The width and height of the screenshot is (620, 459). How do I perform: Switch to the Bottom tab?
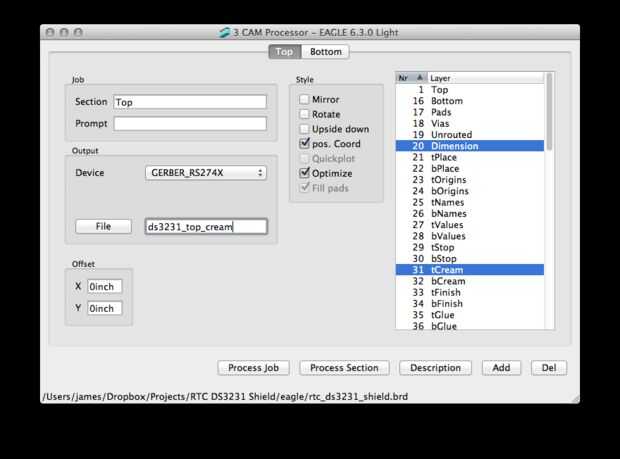(x=325, y=52)
